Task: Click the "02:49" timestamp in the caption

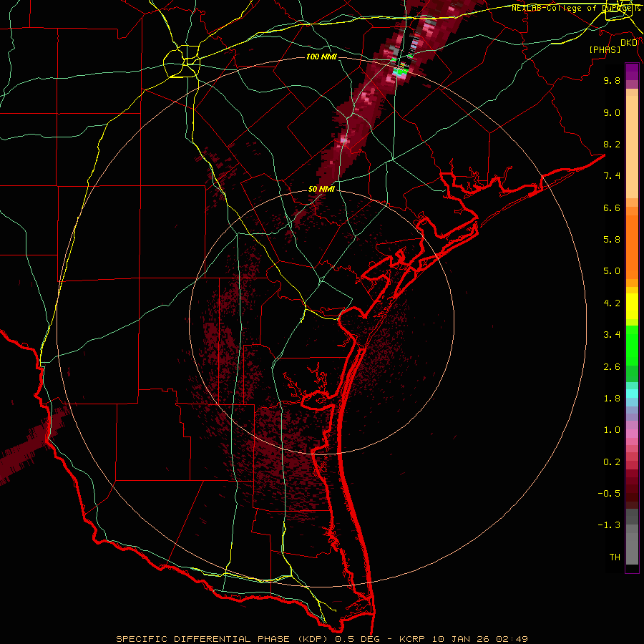Action: [x=512, y=639]
